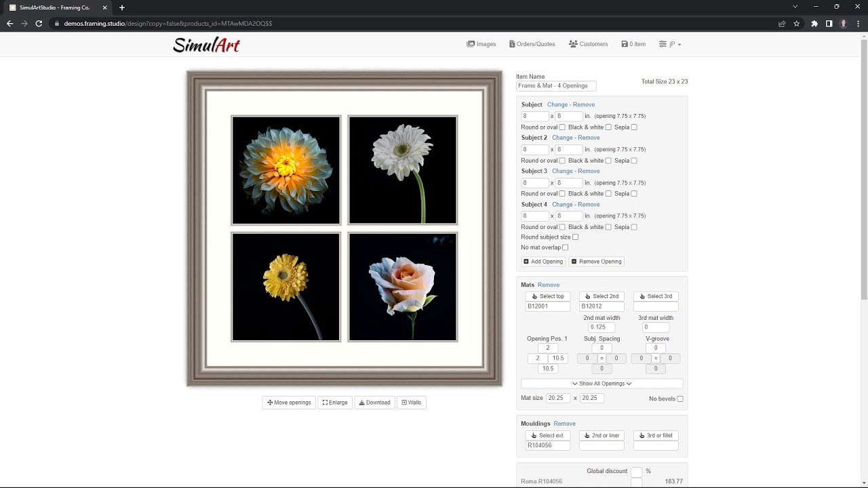Screen dimensions: 868x488
Task: Click Remove Opening button
Action: click(x=596, y=262)
